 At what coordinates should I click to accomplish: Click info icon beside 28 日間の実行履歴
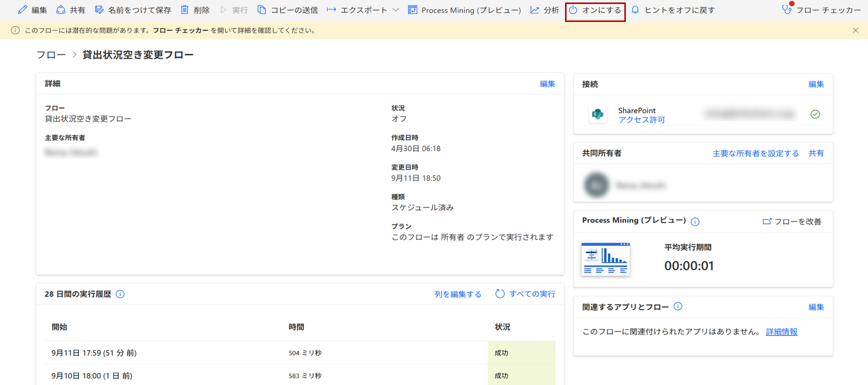120,294
